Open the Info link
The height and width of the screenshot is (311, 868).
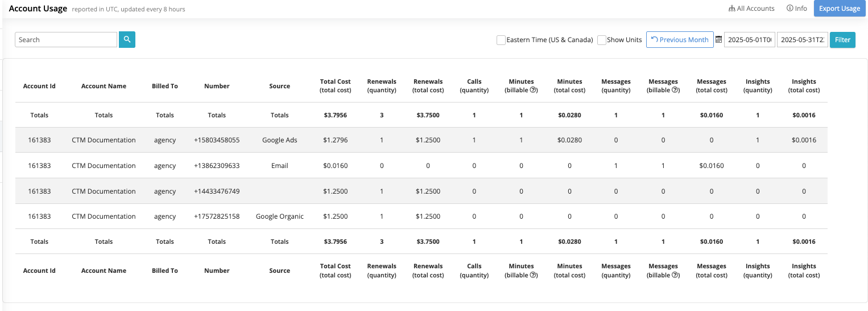[796, 9]
